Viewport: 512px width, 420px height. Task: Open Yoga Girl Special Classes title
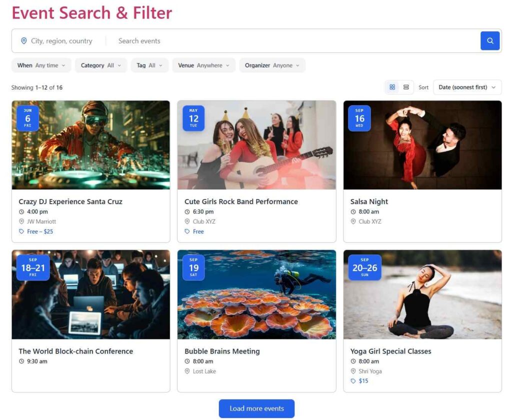[390, 351]
